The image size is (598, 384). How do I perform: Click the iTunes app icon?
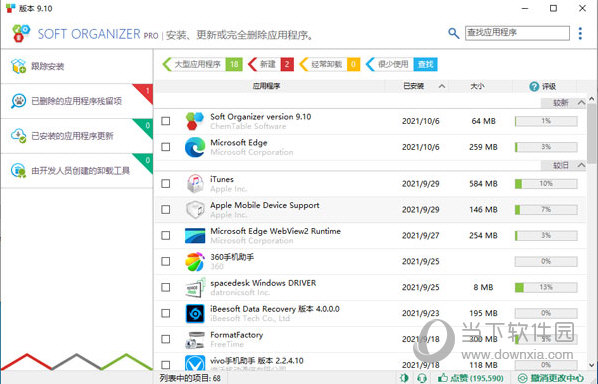(x=195, y=183)
